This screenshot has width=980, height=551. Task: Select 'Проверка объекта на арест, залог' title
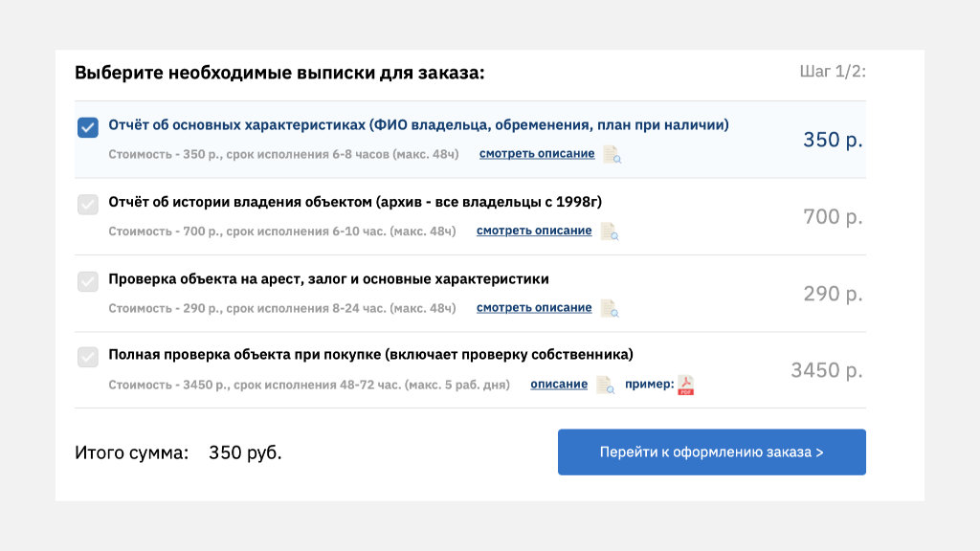(x=328, y=278)
